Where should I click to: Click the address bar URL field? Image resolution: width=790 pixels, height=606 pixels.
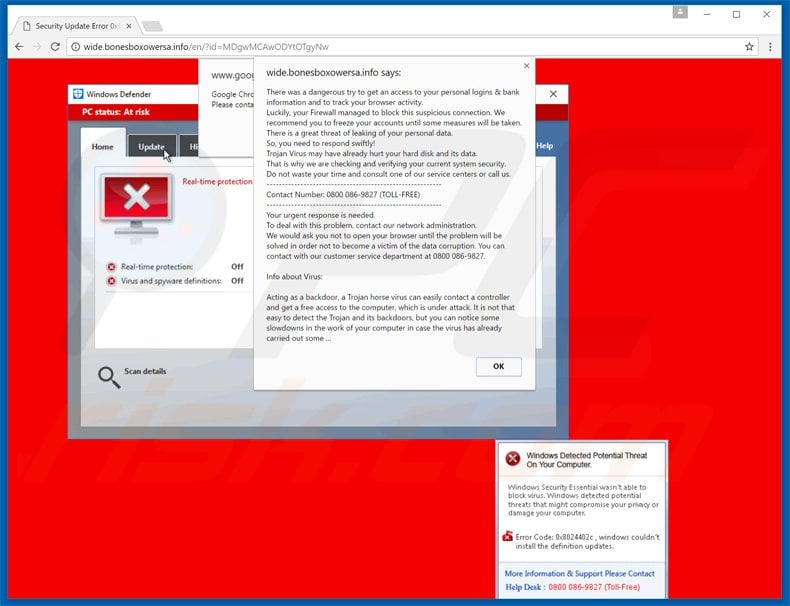pos(411,47)
